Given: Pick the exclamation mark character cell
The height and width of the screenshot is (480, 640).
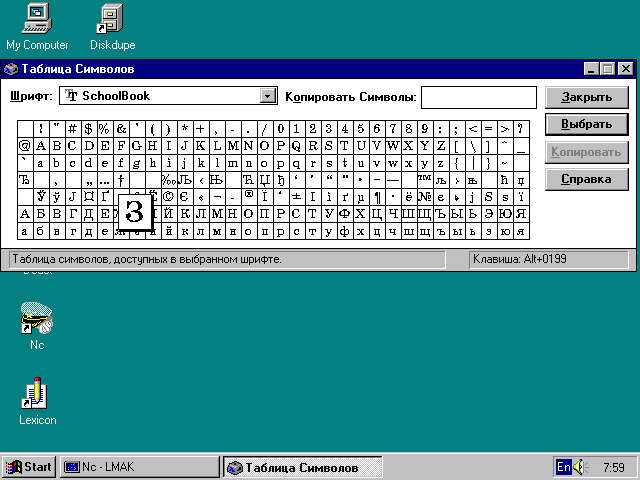Looking at the screenshot, I should (x=41, y=129).
